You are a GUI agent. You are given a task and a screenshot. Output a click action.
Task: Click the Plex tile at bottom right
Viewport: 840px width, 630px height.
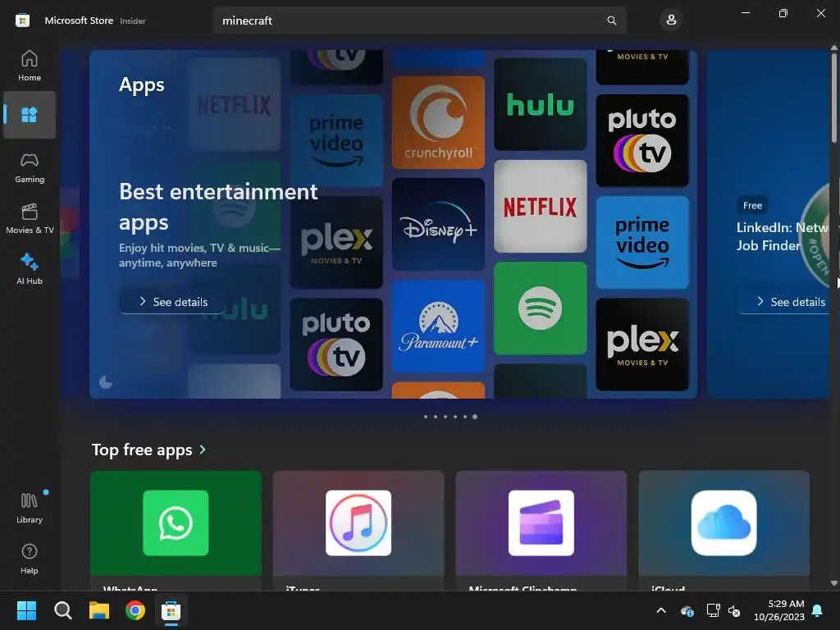(642, 345)
